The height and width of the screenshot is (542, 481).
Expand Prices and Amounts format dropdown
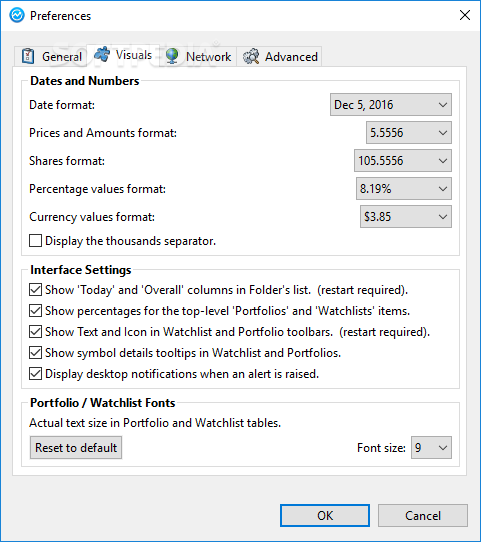(x=409, y=132)
